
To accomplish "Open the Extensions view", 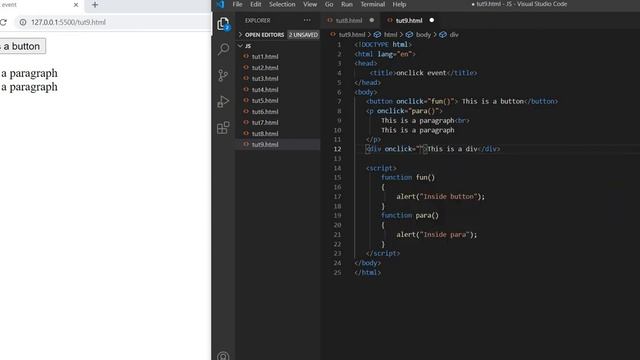I will click(223, 128).
